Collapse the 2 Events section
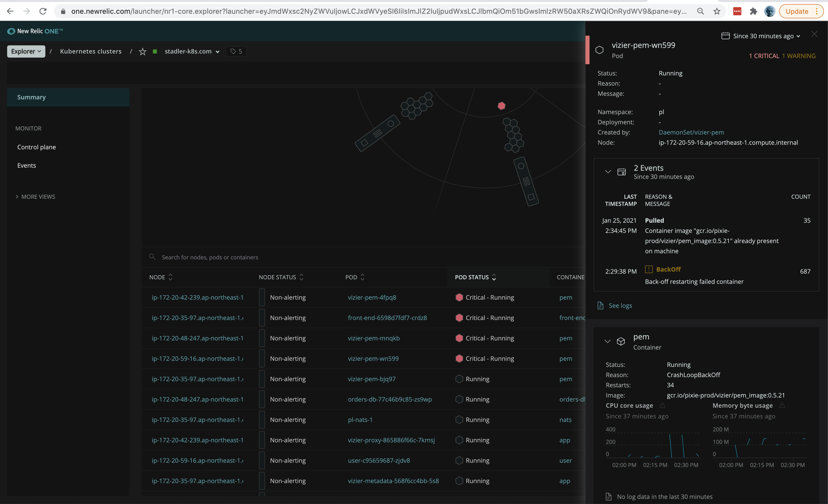The image size is (828, 504). (x=608, y=171)
